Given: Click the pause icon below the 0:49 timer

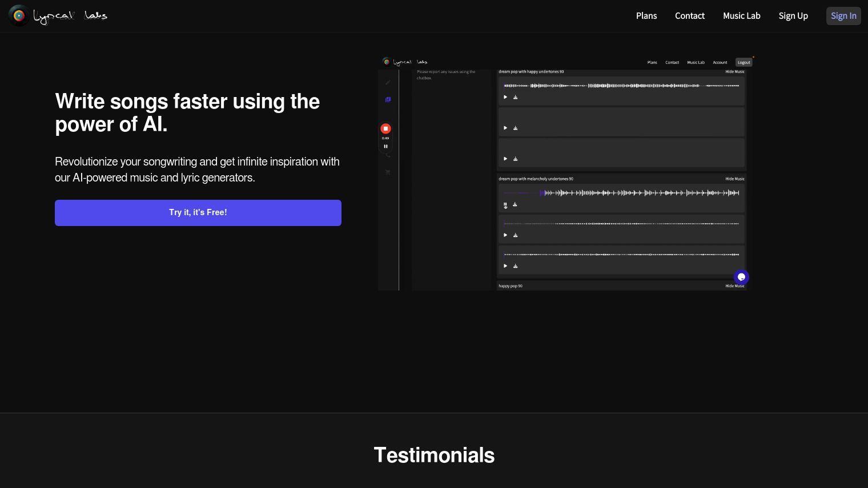Looking at the screenshot, I should [x=385, y=147].
